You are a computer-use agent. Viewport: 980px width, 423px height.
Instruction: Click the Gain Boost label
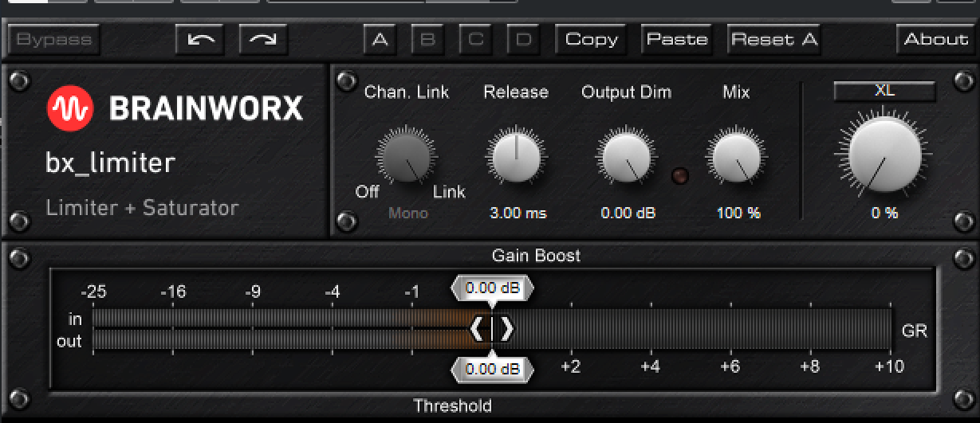click(536, 256)
